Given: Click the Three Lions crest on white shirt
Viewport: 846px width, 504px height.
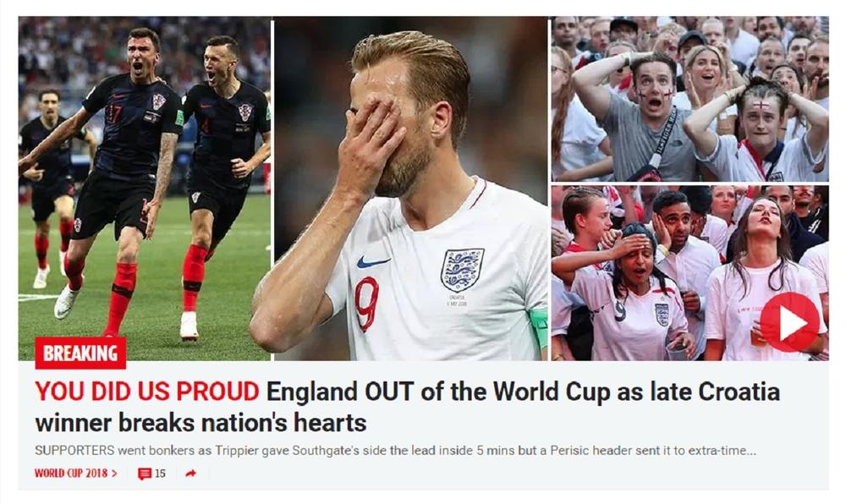Looking at the screenshot, I should 462,270.
